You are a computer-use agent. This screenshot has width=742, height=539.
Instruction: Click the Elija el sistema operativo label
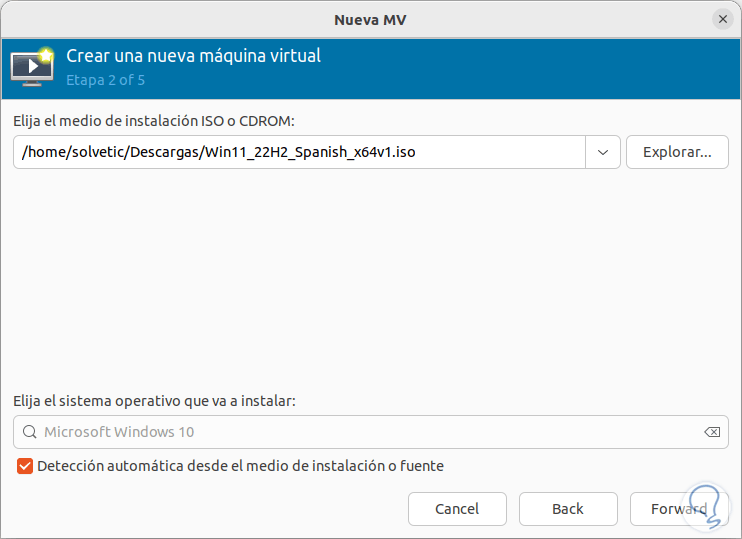155,400
